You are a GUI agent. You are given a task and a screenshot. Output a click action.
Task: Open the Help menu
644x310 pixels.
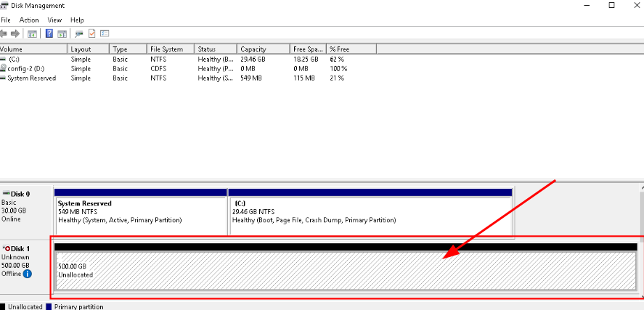(77, 20)
